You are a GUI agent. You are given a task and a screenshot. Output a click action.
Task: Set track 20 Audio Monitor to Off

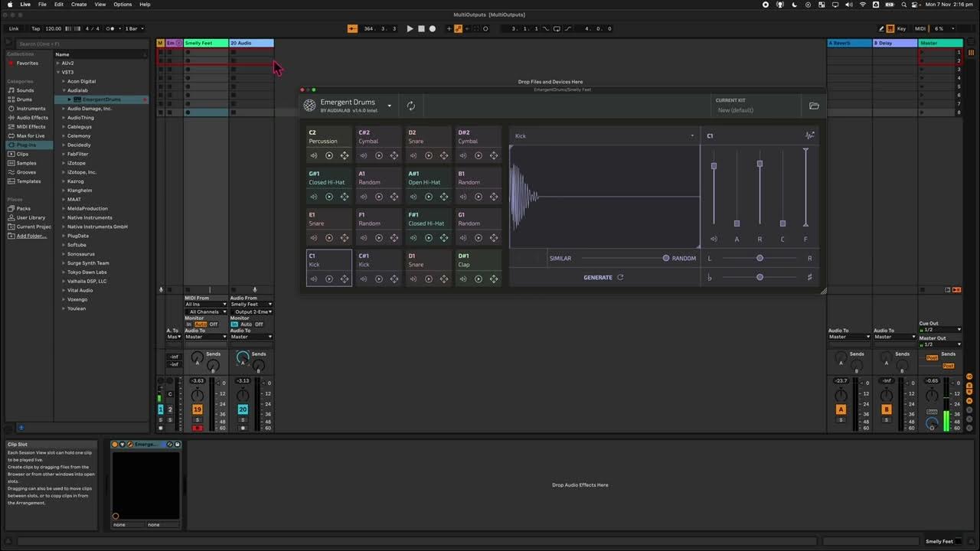(x=259, y=324)
